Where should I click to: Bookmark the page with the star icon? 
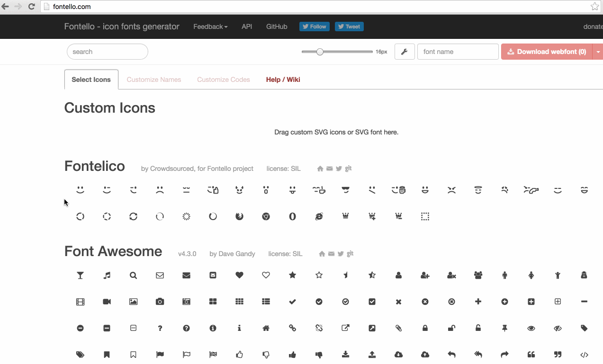pos(595,7)
